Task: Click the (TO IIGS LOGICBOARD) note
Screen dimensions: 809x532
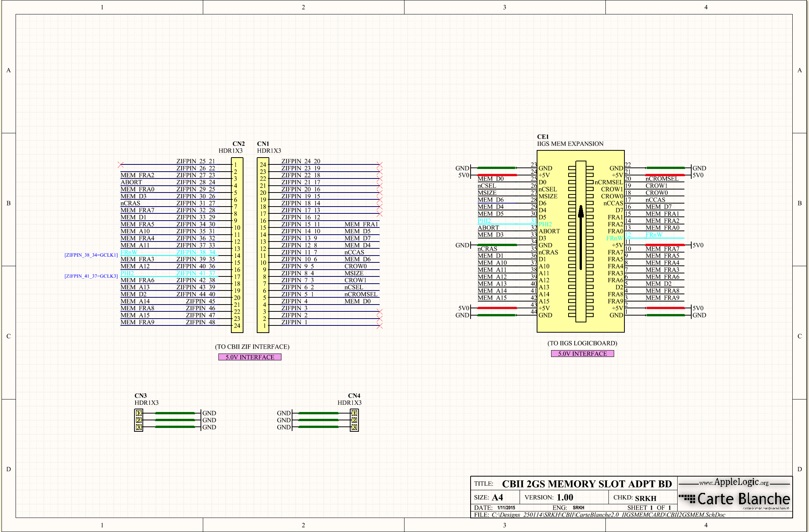Action: (x=582, y=343)
